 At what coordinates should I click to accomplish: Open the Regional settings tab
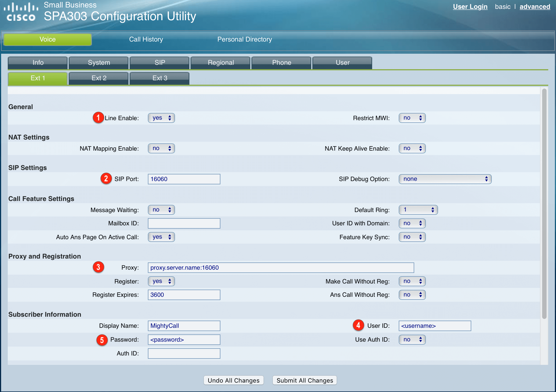[x=221, y=63]
